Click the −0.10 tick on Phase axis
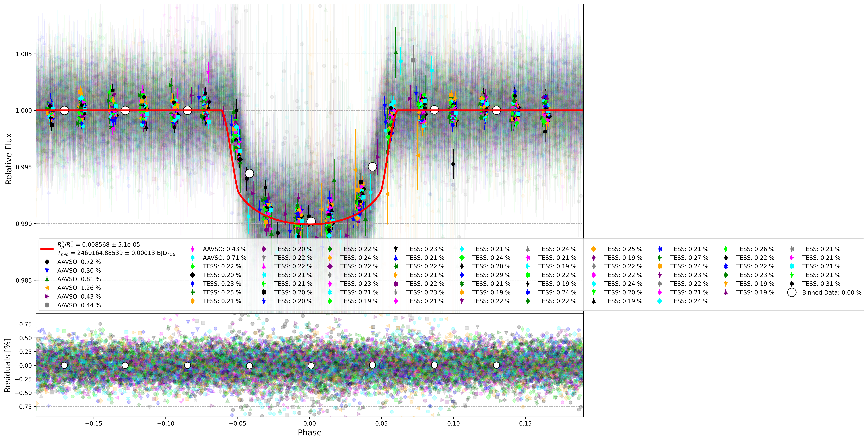Image resolution: width=868 pixels, height=441 pixels. (166, 423)
